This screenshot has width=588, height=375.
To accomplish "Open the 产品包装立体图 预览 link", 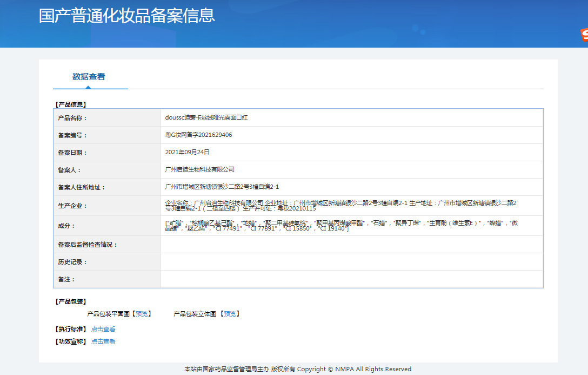I will click(230, 314).
